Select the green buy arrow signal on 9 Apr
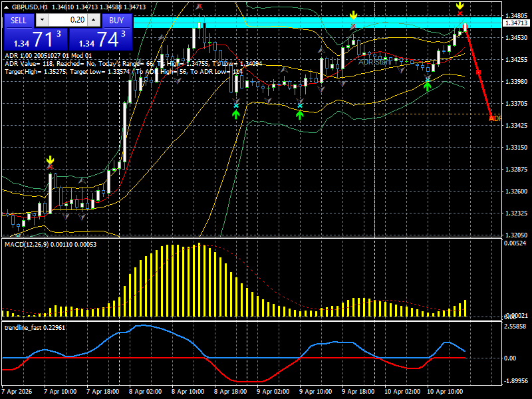This screenshot has height=399, width=532. click(299, 114)
